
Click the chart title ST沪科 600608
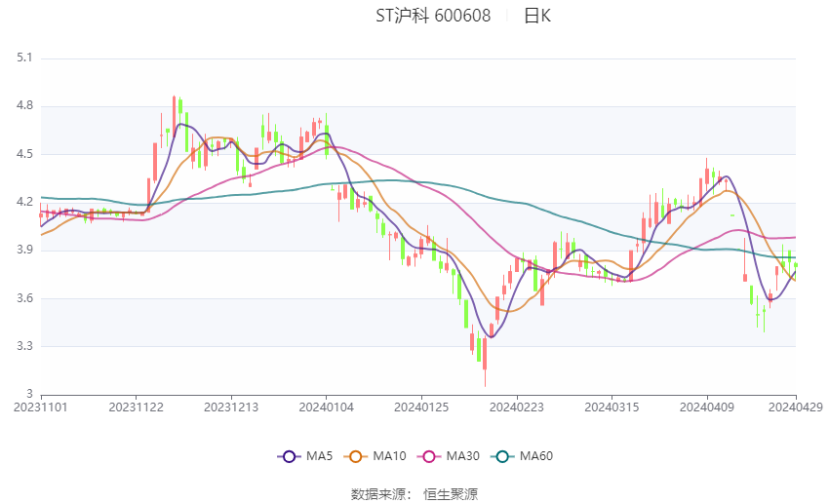[433, 16]
